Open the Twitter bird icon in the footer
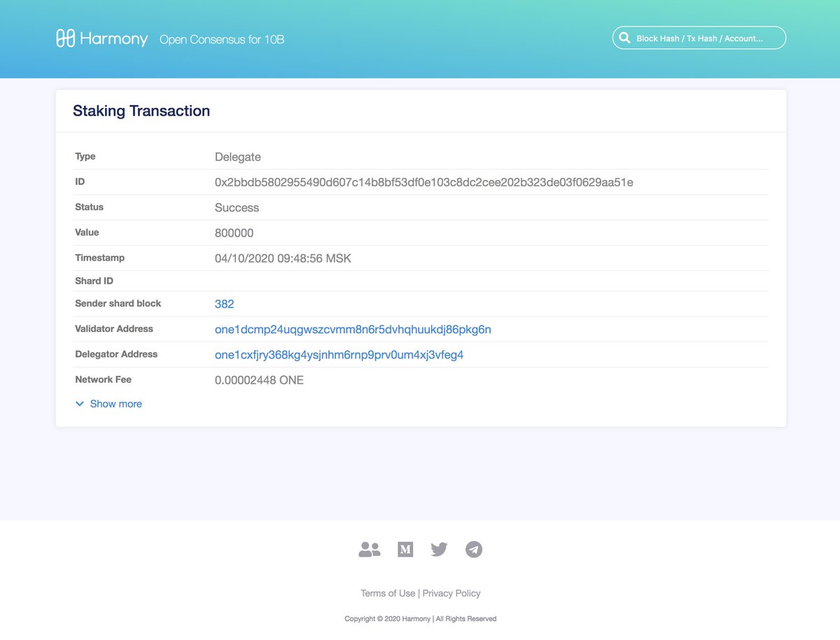 [439, 550]
